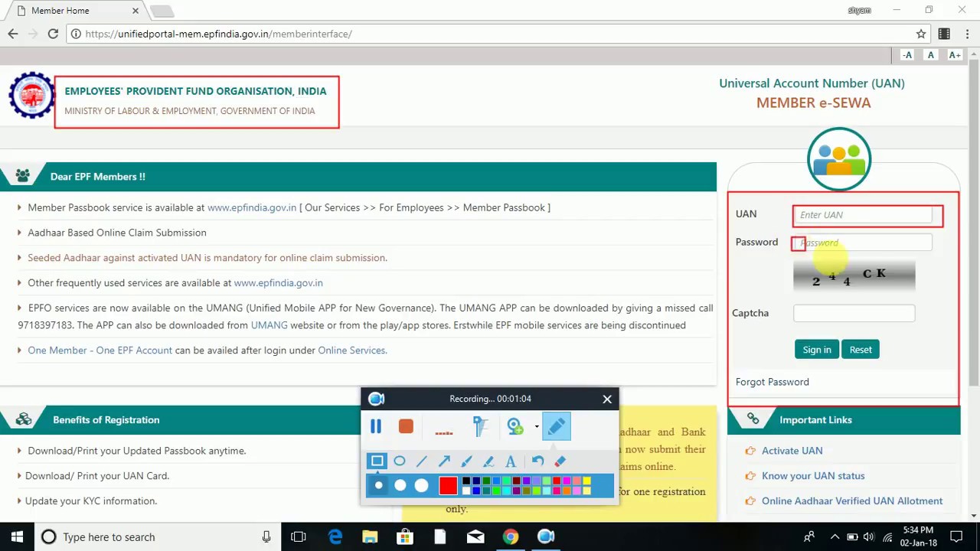Pick the orange color swatch
The height and width of the screenshot is (551, 980).
point(567,491)
